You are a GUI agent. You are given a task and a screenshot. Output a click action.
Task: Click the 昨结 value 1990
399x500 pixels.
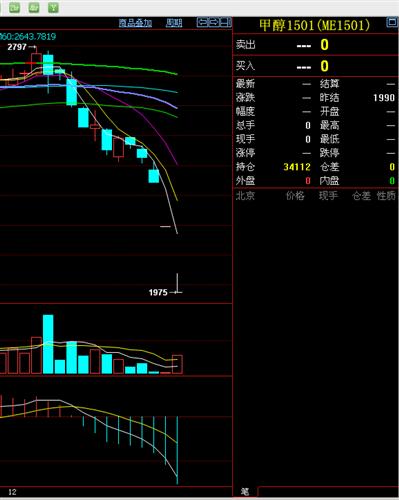tap(384, 98)
